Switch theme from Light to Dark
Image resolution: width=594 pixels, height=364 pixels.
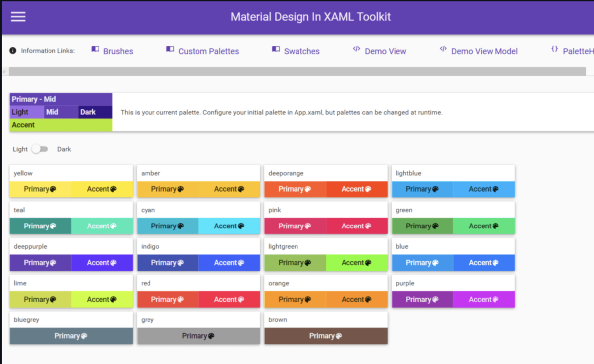(x=41, y=149)
